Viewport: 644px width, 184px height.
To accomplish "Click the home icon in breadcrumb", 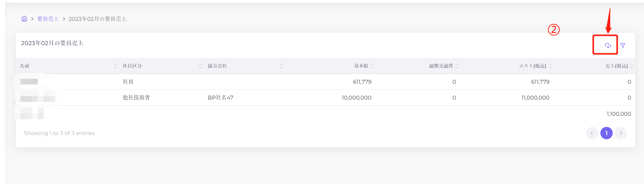I will (x=24, y=19).
